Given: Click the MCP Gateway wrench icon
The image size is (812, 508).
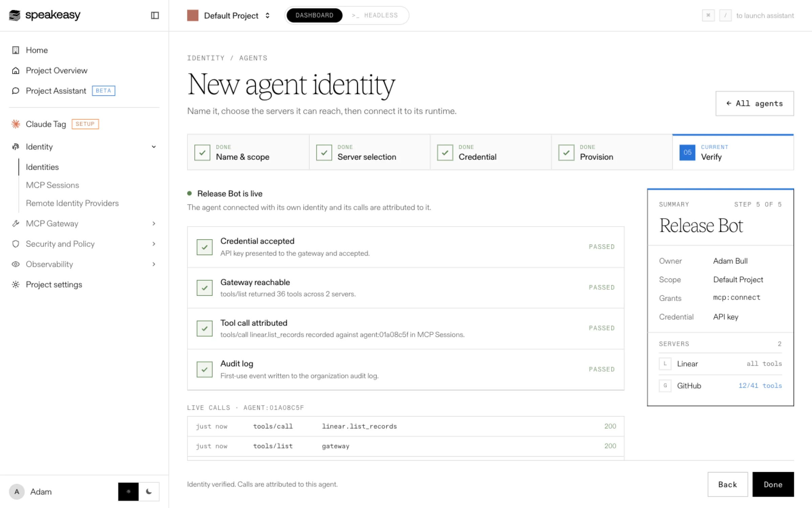Looking at the screenshot, I should 16,224.
